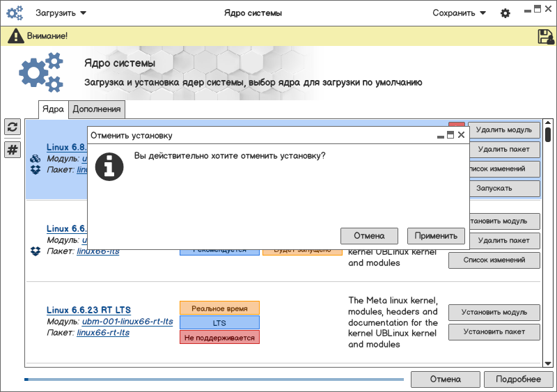Close the Отменить установку dialog

[x=461, y=134]
